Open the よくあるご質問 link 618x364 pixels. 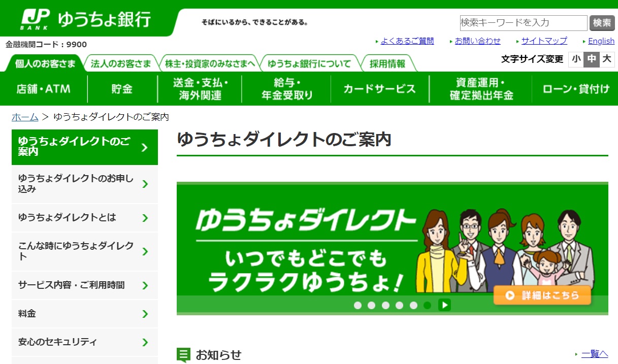point(407,41)
